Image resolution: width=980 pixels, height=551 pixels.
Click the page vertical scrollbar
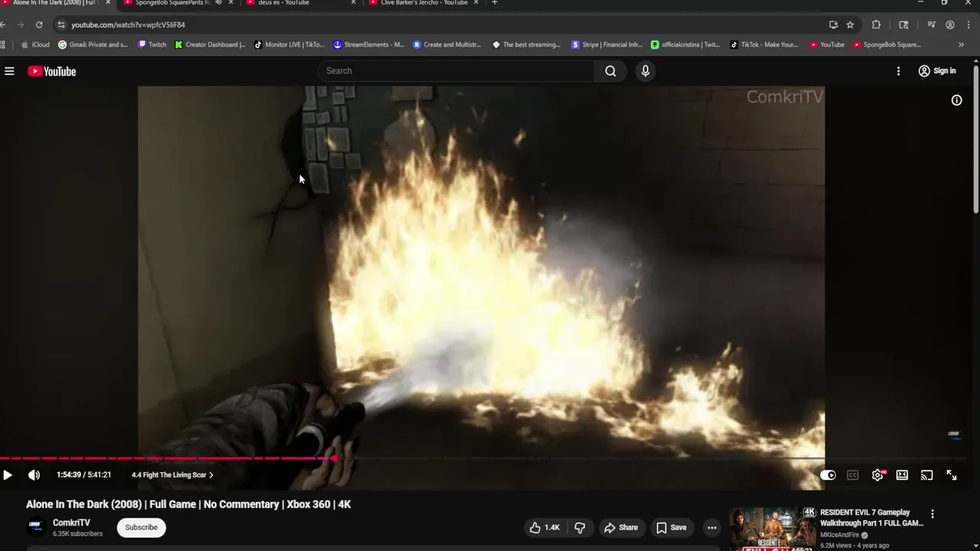[x=975, y=138]
